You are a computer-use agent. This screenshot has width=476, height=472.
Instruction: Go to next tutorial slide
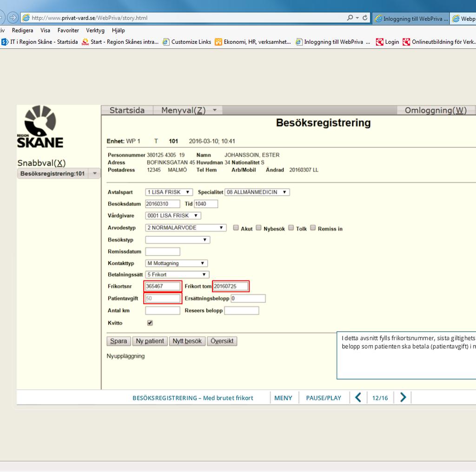pyautogui.click(x=403, y=397)
